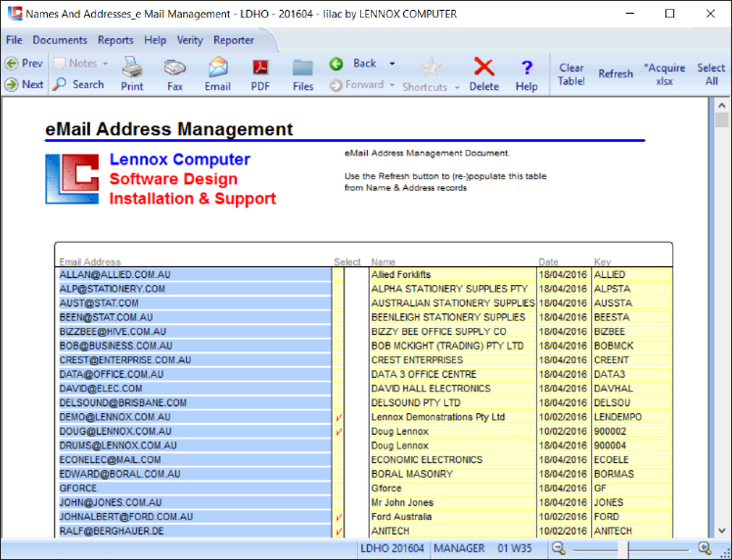The height and width of the screenshot is (560, 732).
Task: Click key cell 'DATA3'
Action: (632, 375)
